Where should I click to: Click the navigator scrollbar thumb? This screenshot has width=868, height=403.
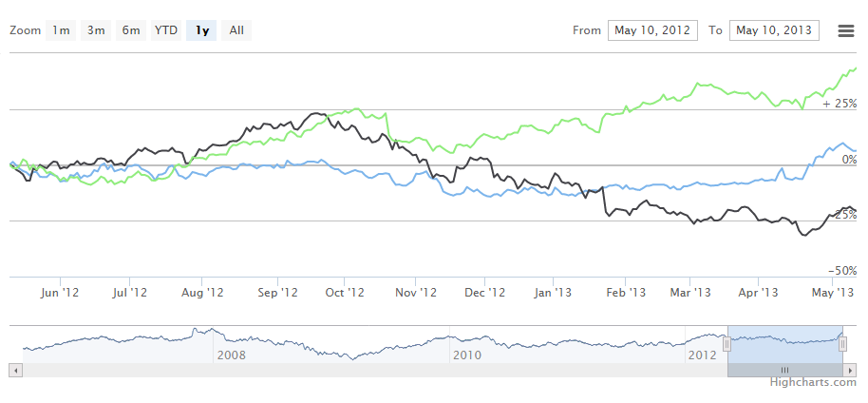click(x=784, y=370)
